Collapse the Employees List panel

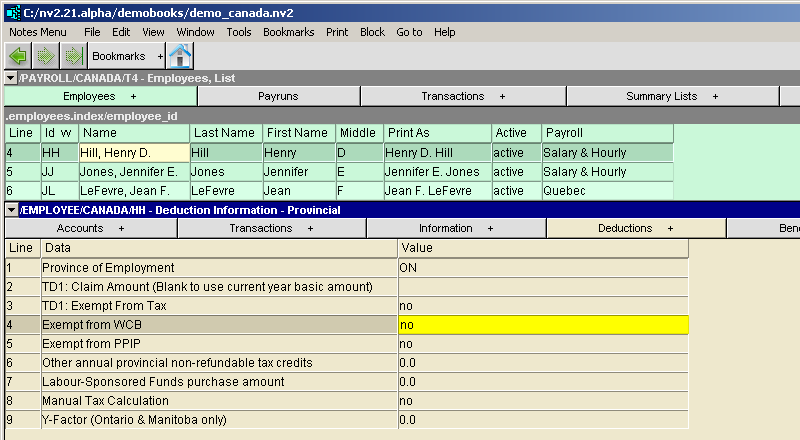pyautogui.click(x=11, y=78)
